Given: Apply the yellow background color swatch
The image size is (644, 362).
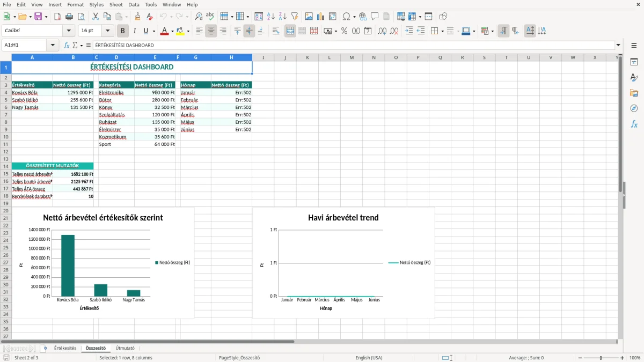Looking at the screenshot, I should pos(180,31).
